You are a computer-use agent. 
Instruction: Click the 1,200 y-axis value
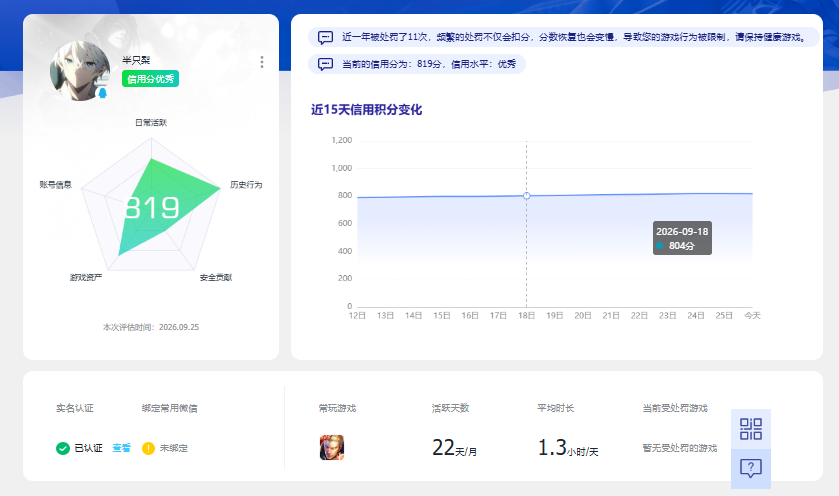click(x=342, y=140)
